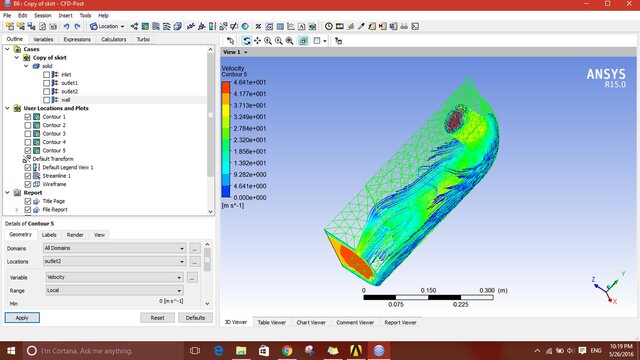Check the outlet1 boundary checkbox
This screenshot has height=360, width=640.
tap(47, 83)
